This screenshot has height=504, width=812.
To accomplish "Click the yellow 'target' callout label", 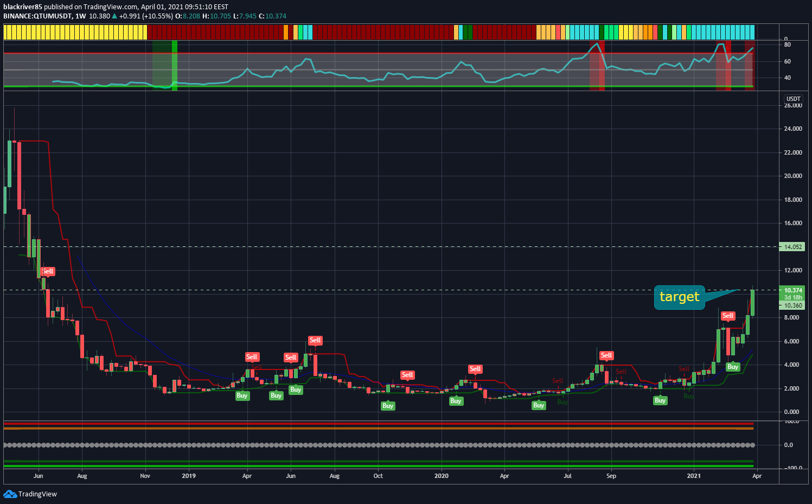I will click(x=680, y=297).
